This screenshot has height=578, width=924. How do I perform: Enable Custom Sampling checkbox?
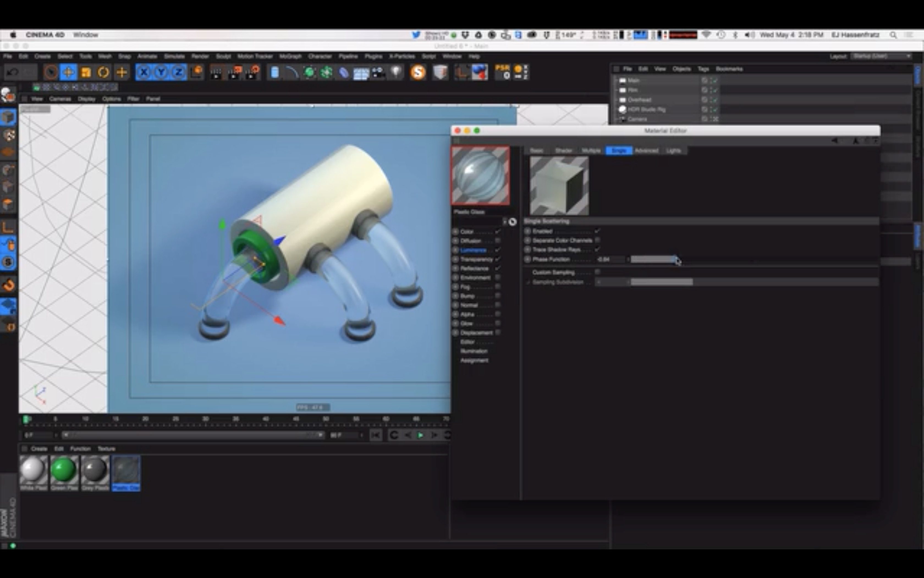pyautogui.click(x=597, y=272)
